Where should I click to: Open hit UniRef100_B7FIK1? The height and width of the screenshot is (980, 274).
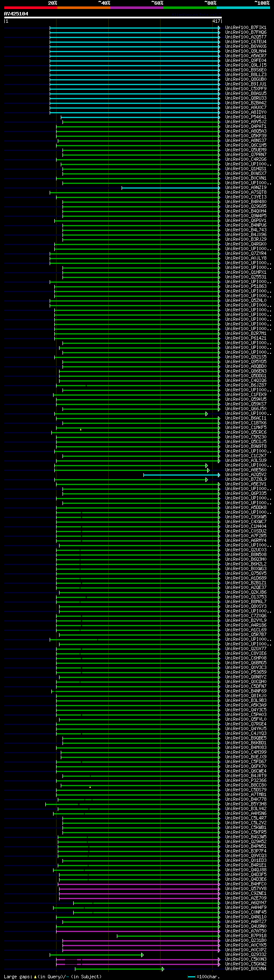click(x=246, y=28)
